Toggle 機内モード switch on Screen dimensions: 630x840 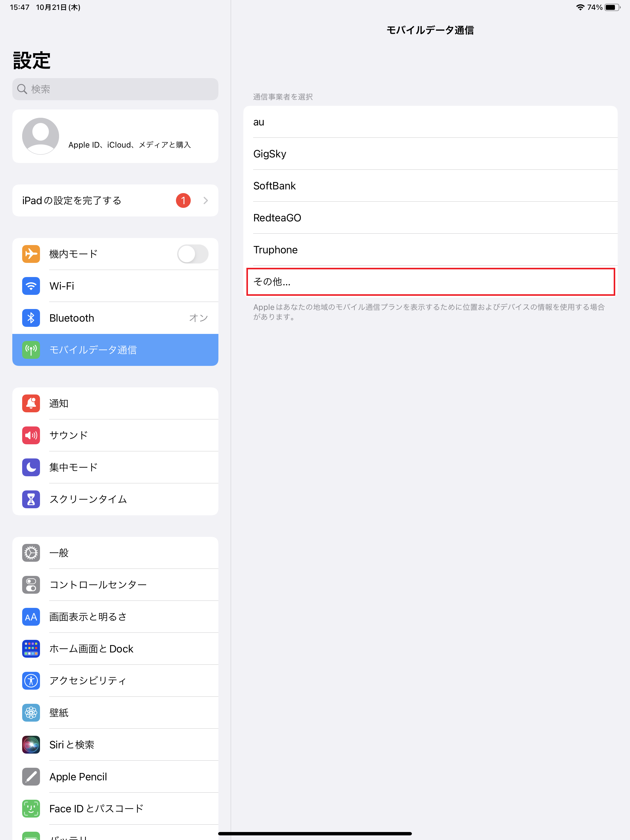pyautogui.click(x=193, y=254)
